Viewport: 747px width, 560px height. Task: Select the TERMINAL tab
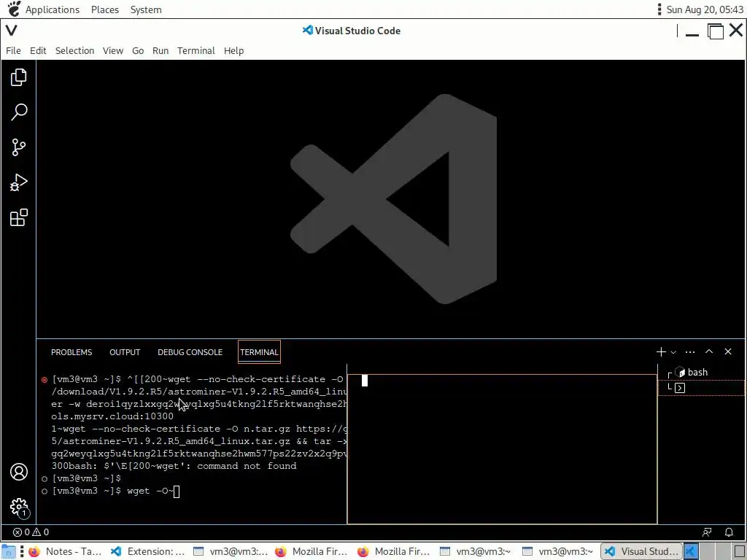point(259,352)
